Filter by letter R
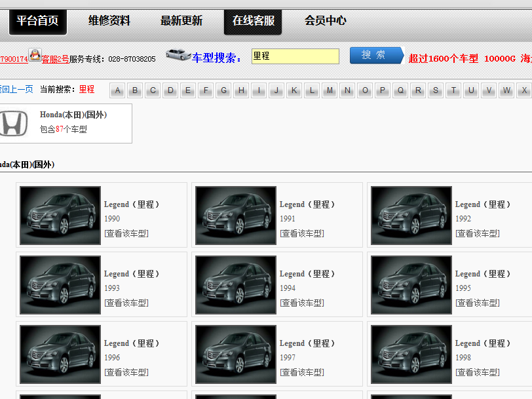Screen dimensions: 532x399 (418, 90)
